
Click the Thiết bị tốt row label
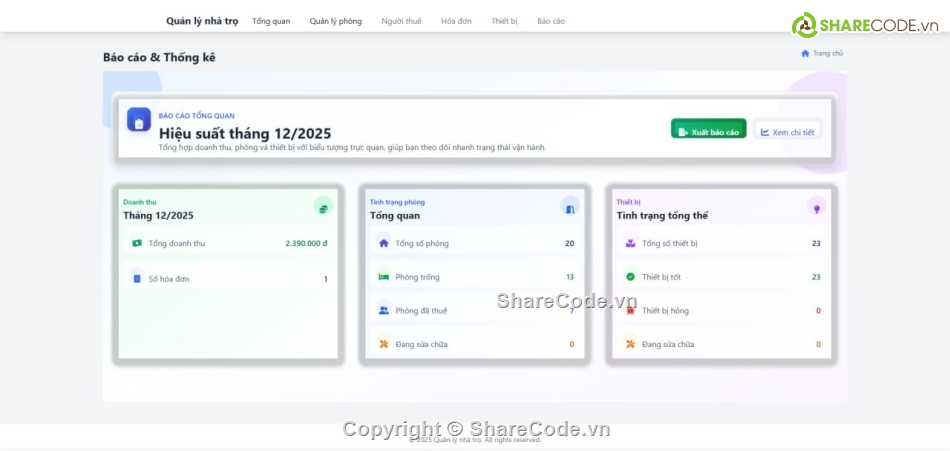click(662, 277)
